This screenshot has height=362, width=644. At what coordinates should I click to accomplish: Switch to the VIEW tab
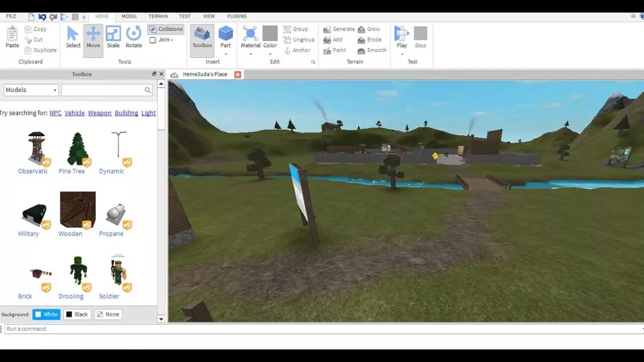point(209,16)
